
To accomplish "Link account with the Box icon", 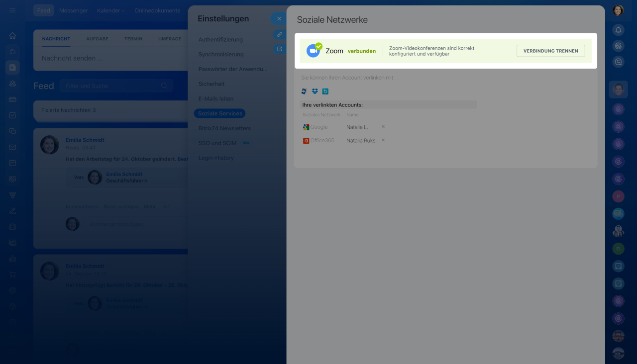I will click(325, 91).
